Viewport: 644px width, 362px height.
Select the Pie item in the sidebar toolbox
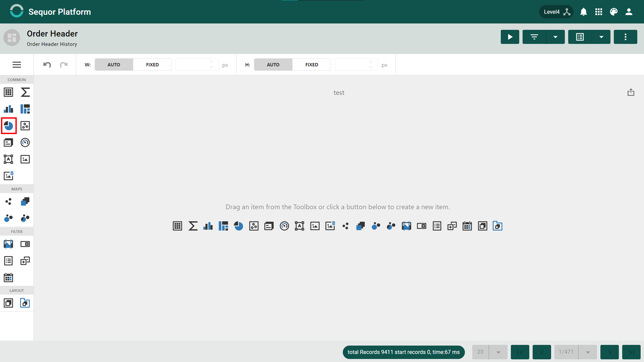pos(8,126)
